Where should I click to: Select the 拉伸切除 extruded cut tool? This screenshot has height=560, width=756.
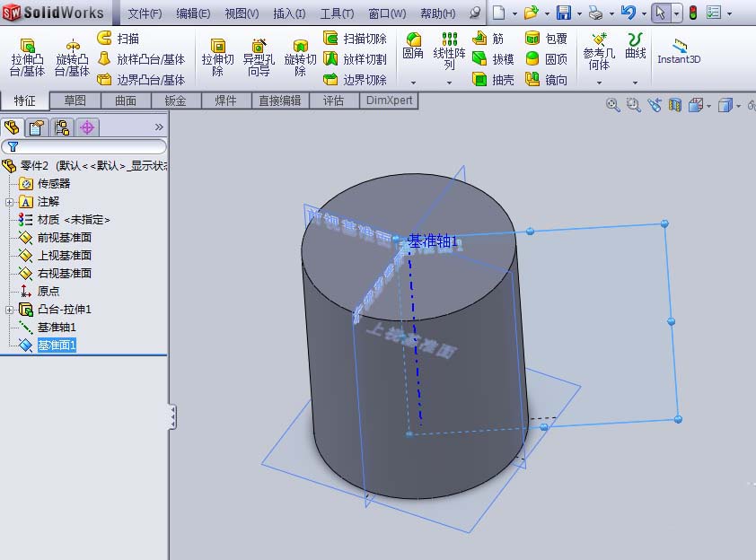pyautogui.click(x=218, y=57)
